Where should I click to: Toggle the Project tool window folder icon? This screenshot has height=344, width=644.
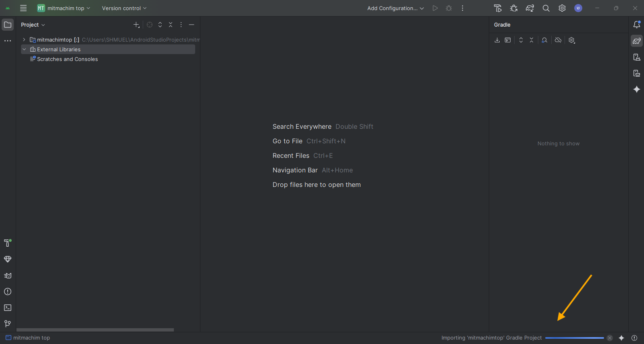(x=8, y=25)
